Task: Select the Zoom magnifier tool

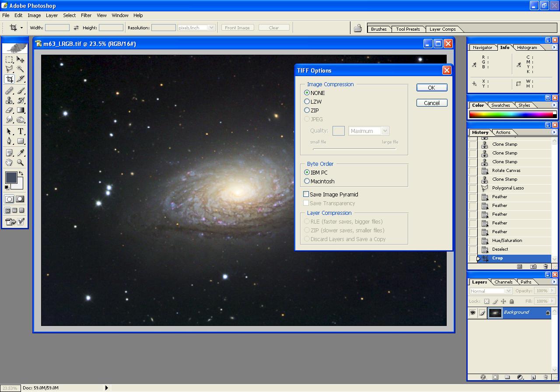Action: [x=21, y=163]
